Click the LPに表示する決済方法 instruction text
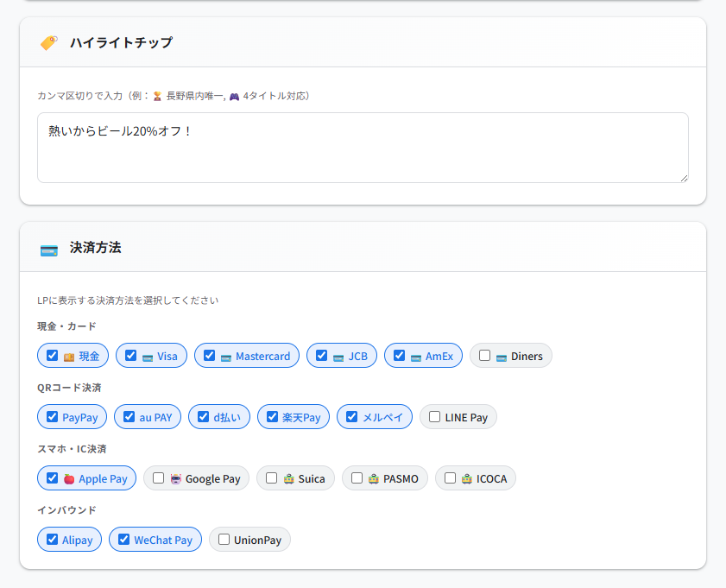This screenshot has height=588, width=726. 128,300
